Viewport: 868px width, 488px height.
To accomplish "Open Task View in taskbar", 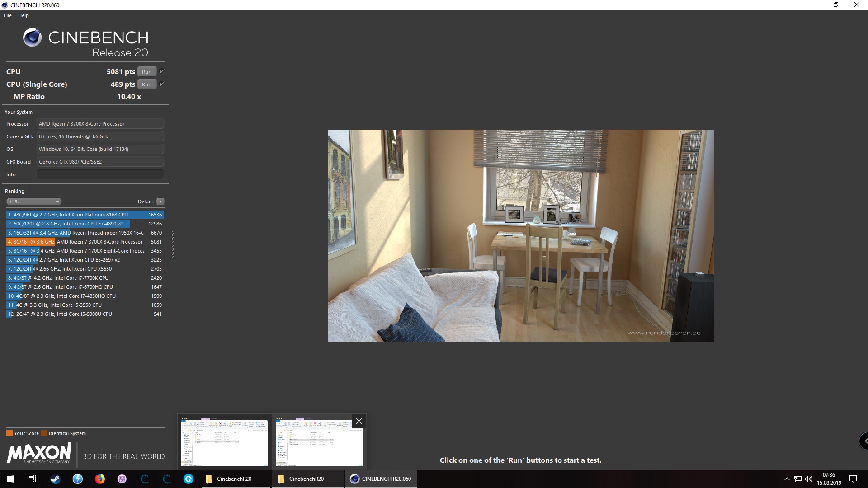I will coord(33,479).
